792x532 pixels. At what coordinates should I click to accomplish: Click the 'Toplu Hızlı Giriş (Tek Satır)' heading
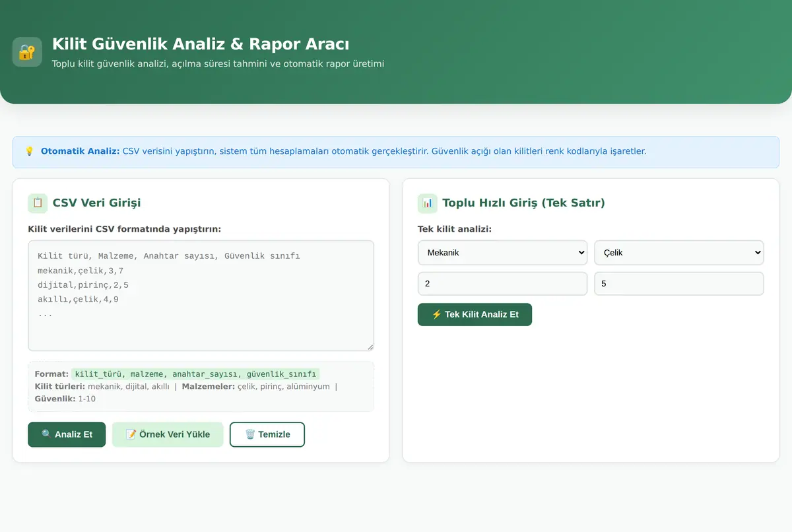coord(523,203)
